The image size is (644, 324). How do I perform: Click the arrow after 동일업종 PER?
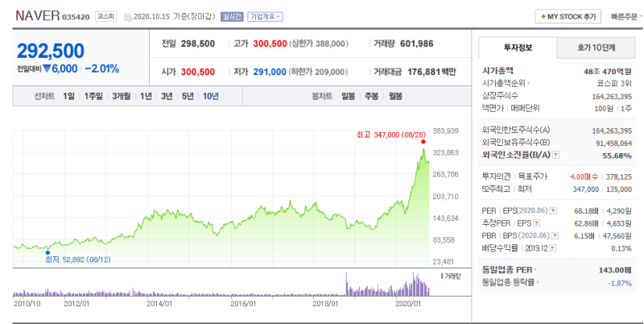tap(535, 270)
